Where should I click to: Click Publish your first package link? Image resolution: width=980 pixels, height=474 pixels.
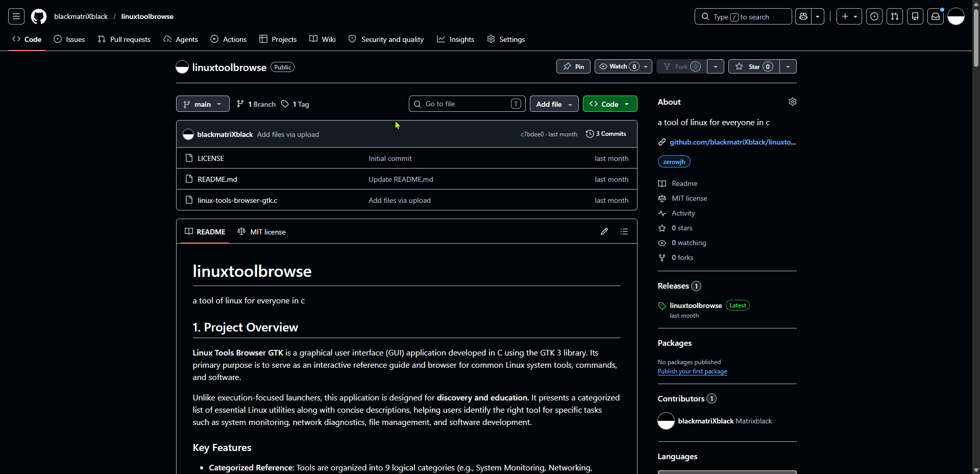692,371
